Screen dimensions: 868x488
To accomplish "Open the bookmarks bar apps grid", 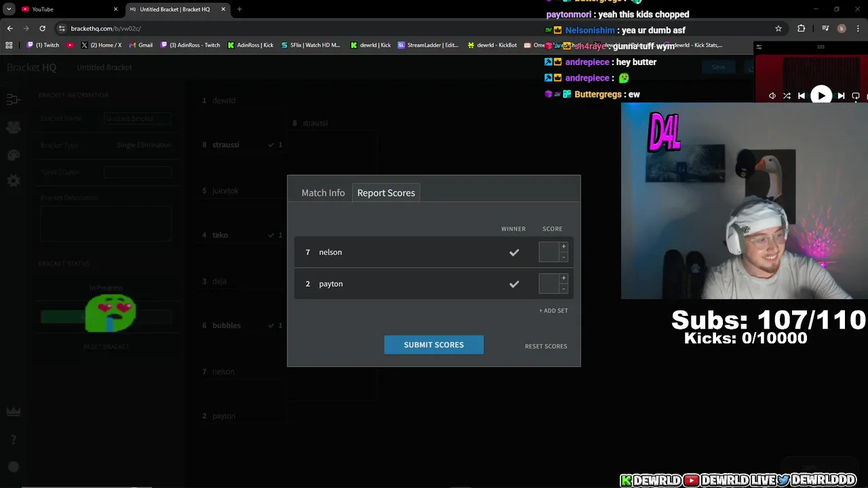I will (9, 45).
